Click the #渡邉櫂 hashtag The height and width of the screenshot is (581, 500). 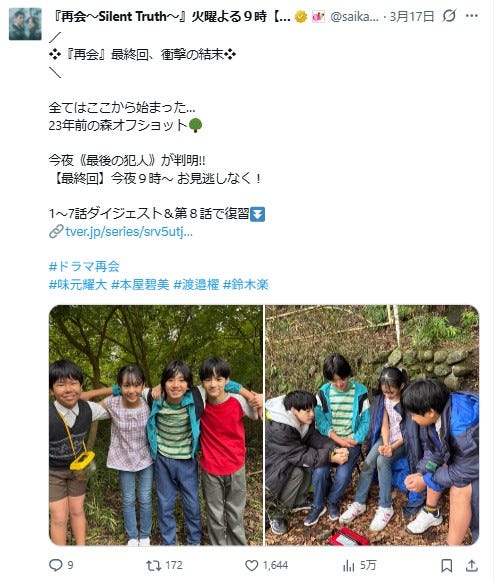196,284
